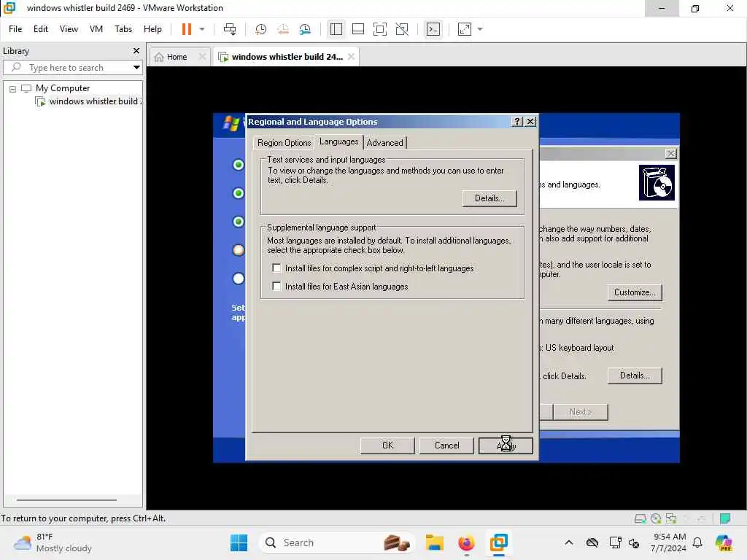Toggle the thumbnail bar view icon
The width and height of the screenshot is (747, 560).
[357, 29]
